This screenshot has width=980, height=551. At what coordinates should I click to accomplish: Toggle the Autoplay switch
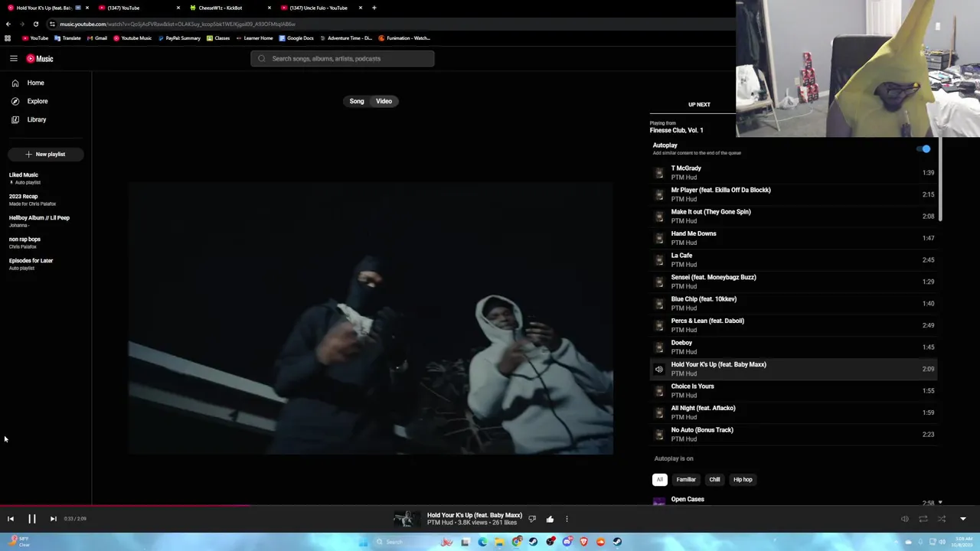point(924,149)
